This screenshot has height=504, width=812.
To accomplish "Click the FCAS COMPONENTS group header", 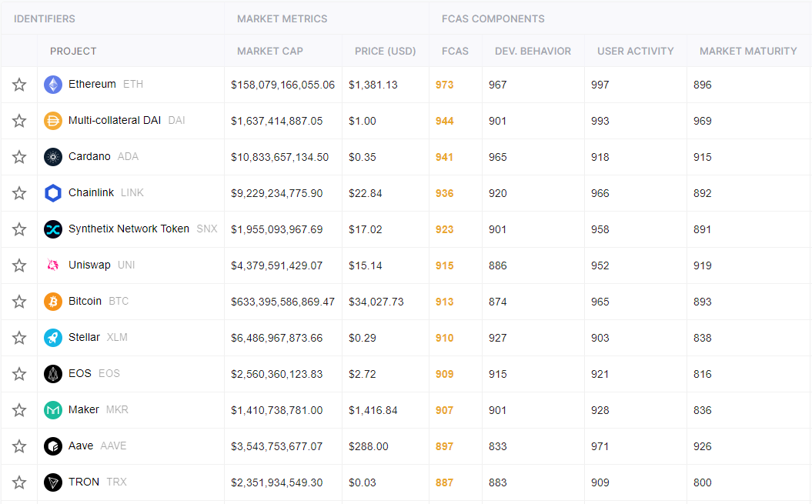I will (x=493, y=18).
